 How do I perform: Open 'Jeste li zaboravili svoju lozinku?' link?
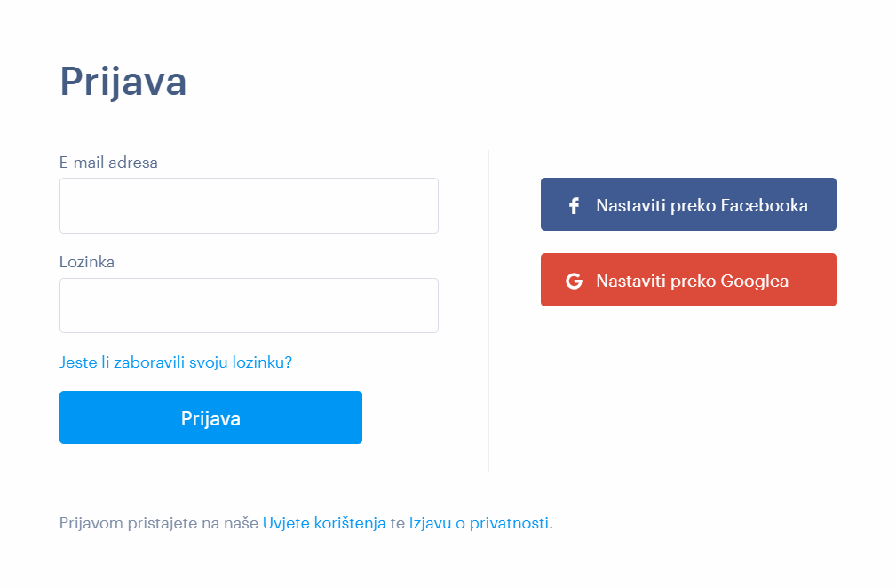[176, 362]
